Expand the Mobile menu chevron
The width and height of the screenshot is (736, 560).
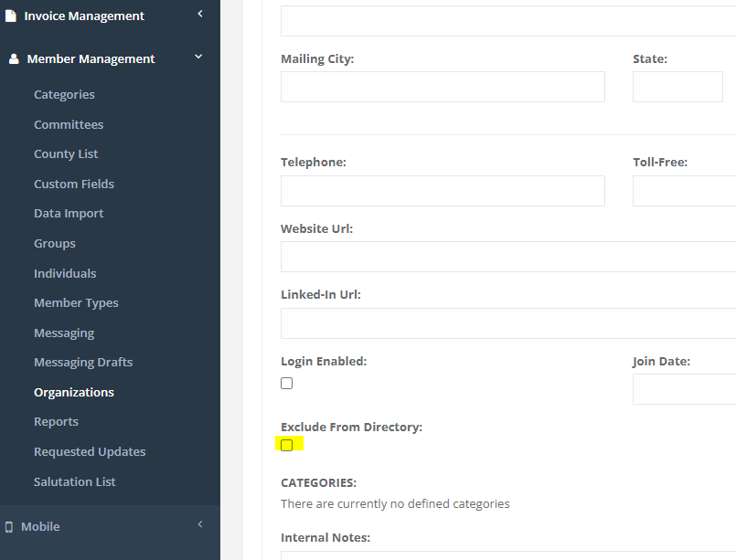pyautogui.click(x=199, y=524)
